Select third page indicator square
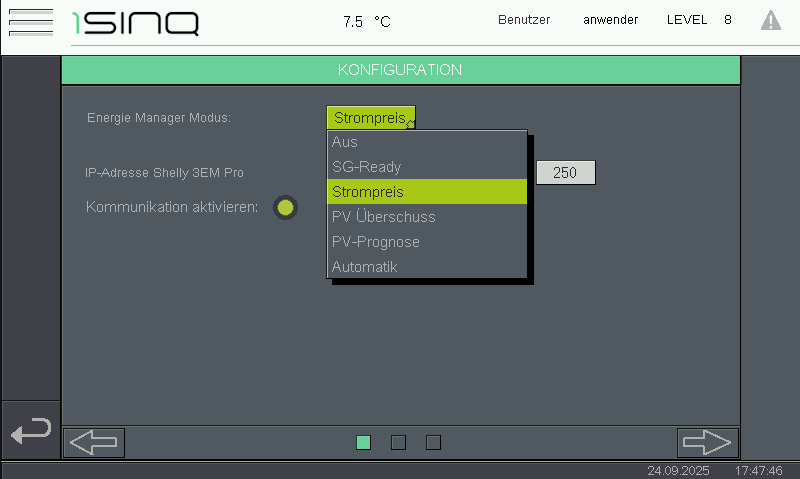800x479 pixels. point(433,442)
